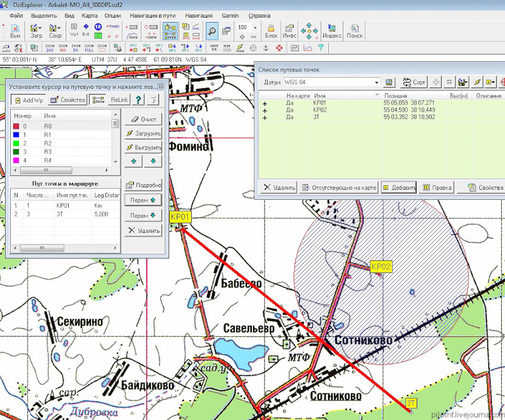The height and width of the screenshot is (420, 505).
Task: Click the Вых exit toolbar icon
Action: tap(15, 32)
